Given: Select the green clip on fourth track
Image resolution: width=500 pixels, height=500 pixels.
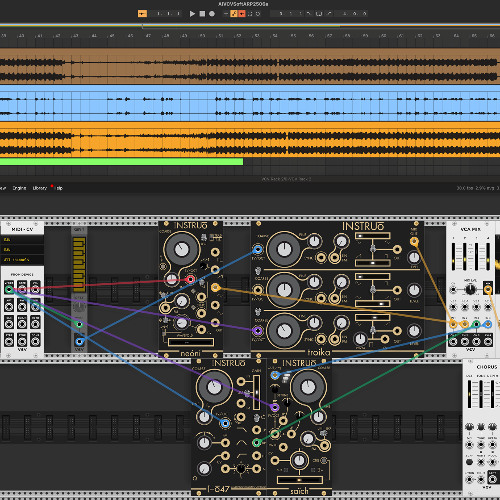Looking at the screenshot, I should pyautogui.click(x=121, y=162).
